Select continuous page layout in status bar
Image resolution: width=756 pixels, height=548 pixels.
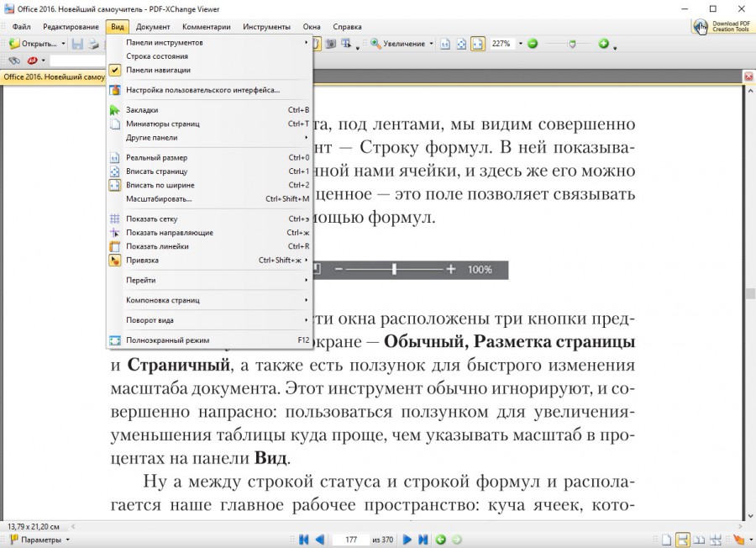(x=683, y=540)
